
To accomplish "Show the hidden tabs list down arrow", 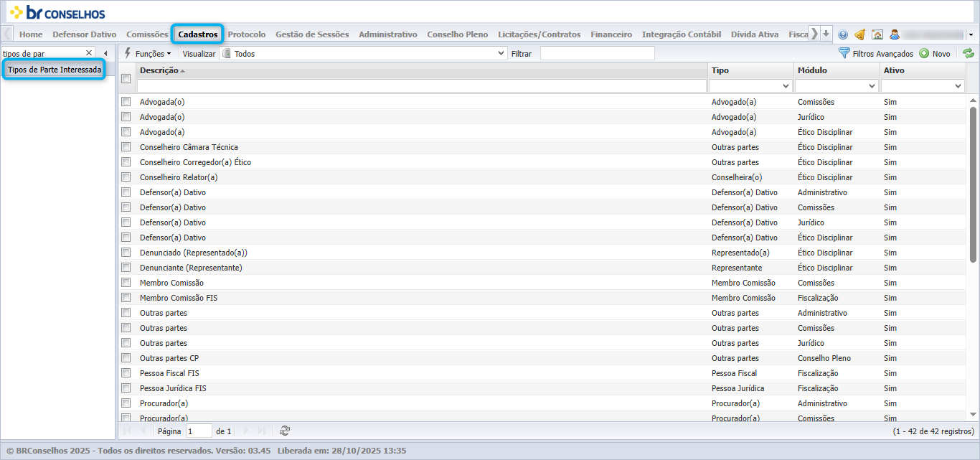I will click(826, 34).
